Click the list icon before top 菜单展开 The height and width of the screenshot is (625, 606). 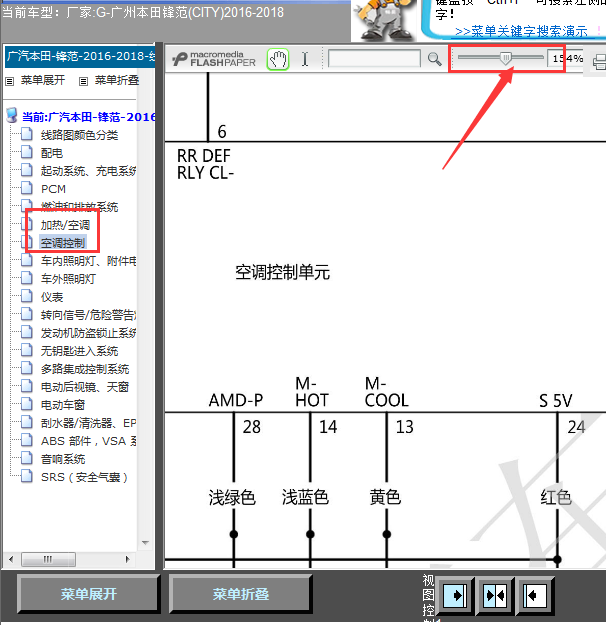click(10, 81)
